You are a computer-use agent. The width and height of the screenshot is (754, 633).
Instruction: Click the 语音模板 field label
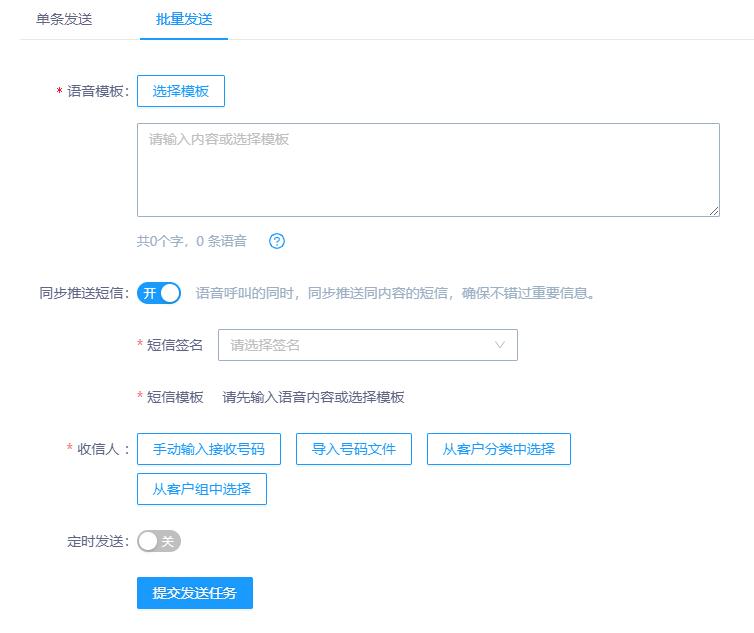point(97,91)
